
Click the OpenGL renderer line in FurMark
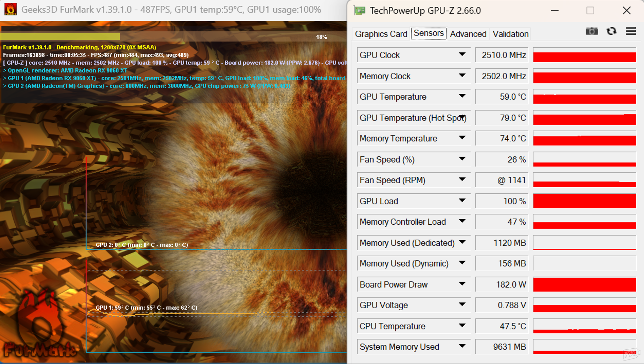65,70
